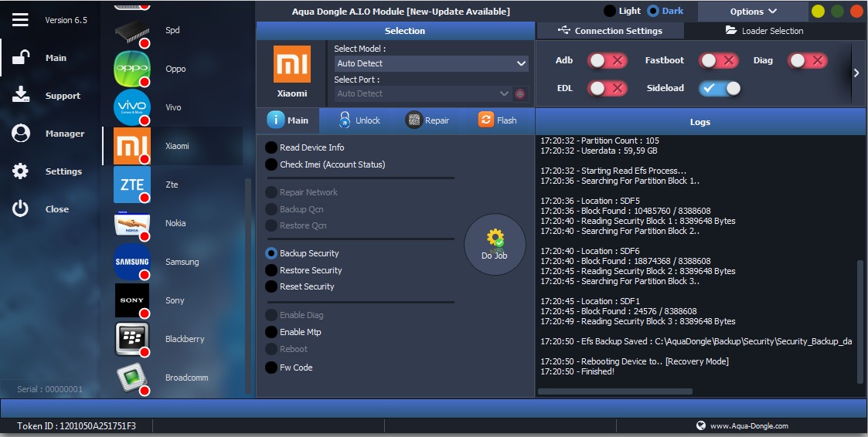Select the Vivo brand icon

pyautogui.click(x=132, y=107)
